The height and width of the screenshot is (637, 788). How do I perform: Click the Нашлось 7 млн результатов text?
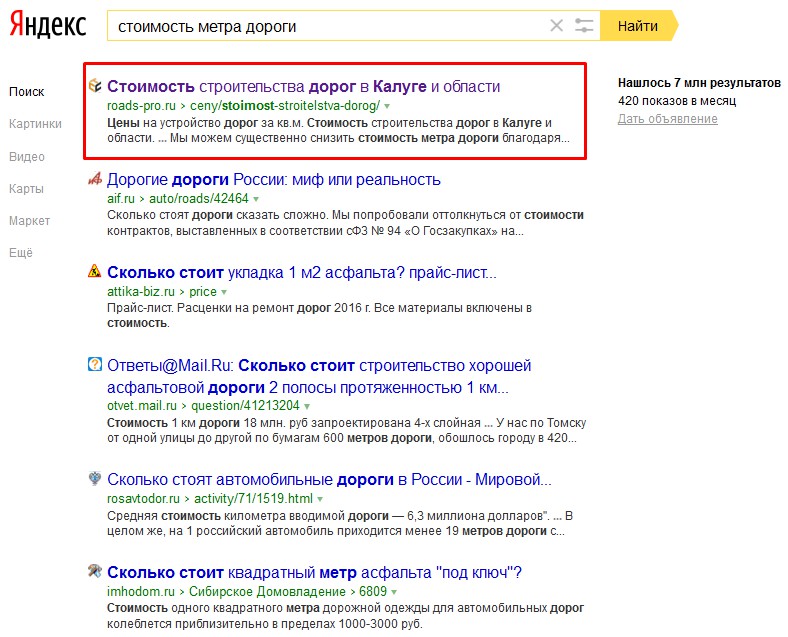pyautogui.click(x=699, y=83)
